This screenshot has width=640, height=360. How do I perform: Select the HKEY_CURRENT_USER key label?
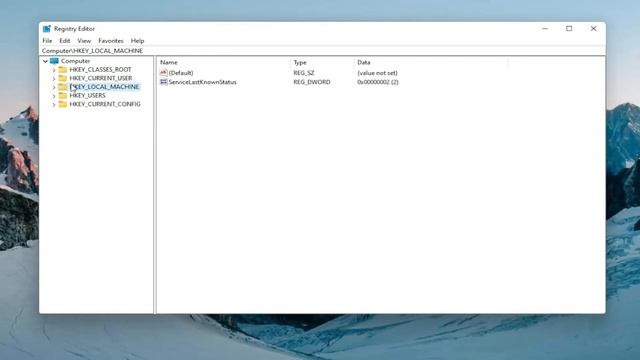(x=101, y=78)
